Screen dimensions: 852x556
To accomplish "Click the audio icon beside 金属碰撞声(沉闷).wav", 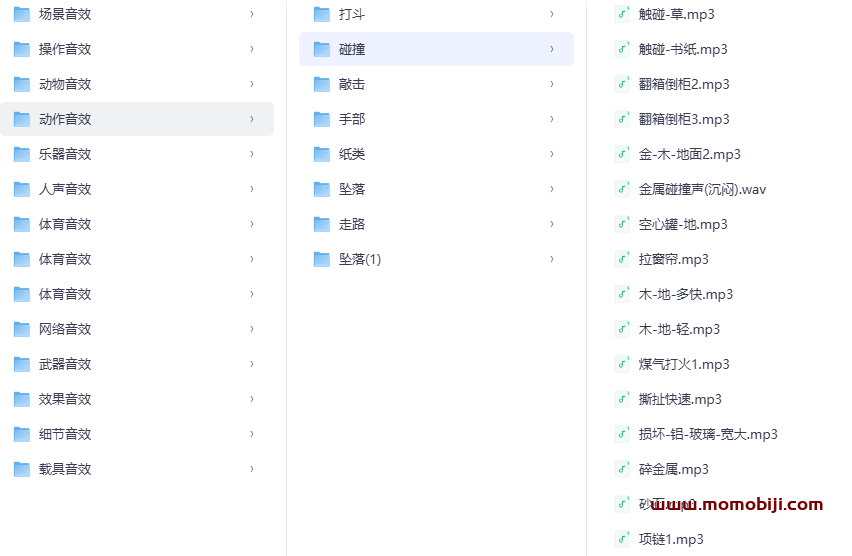I will pos(621,189).
